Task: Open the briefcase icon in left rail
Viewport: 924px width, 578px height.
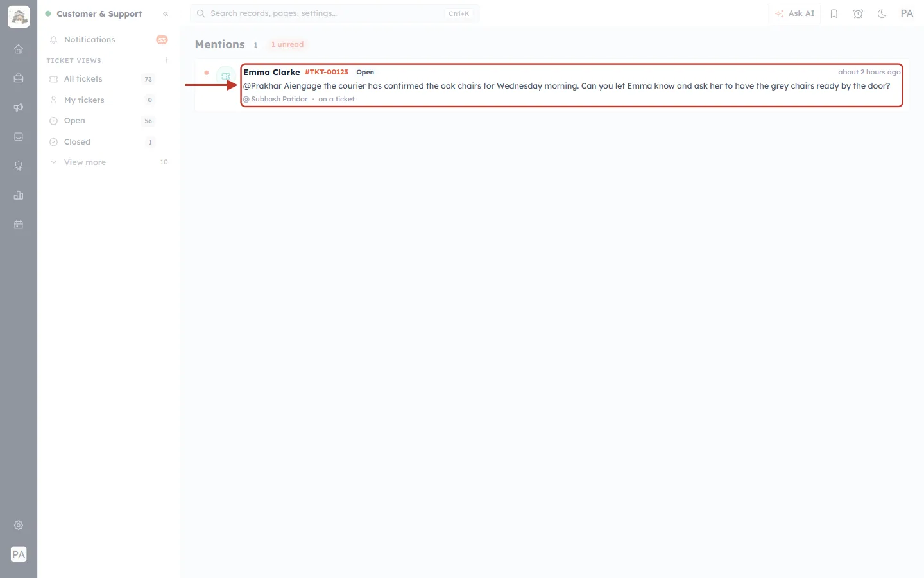Action: (x=19, y=78)
